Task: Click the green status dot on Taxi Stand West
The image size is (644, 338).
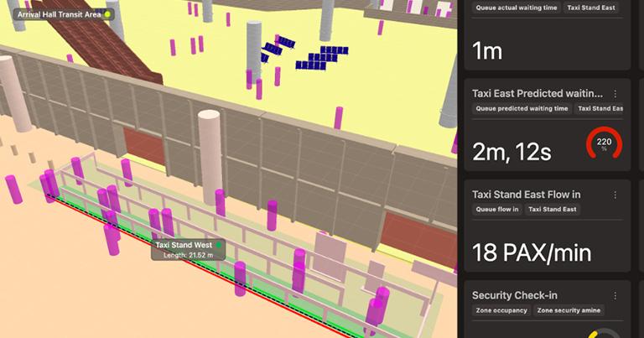Action: coord(218,245)
